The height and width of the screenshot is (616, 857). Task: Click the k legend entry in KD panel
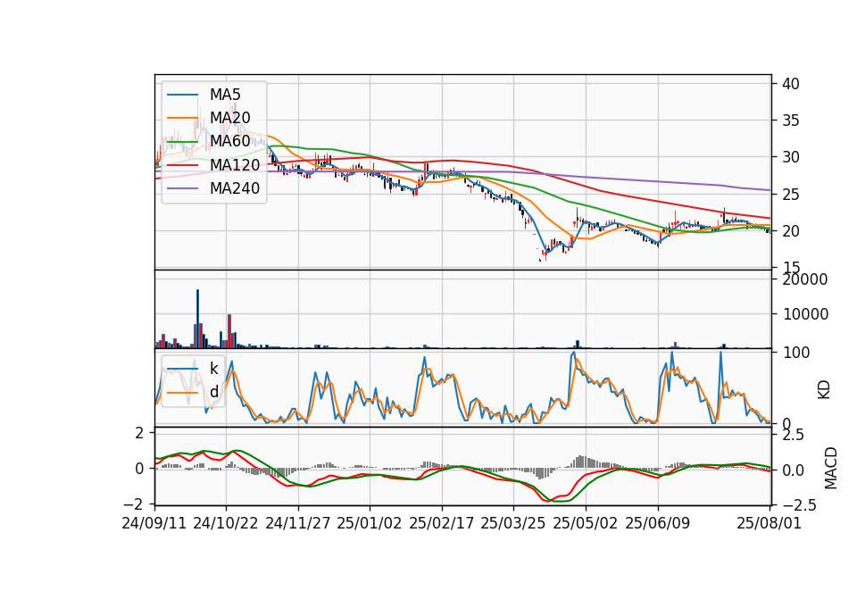pos(214,368)
